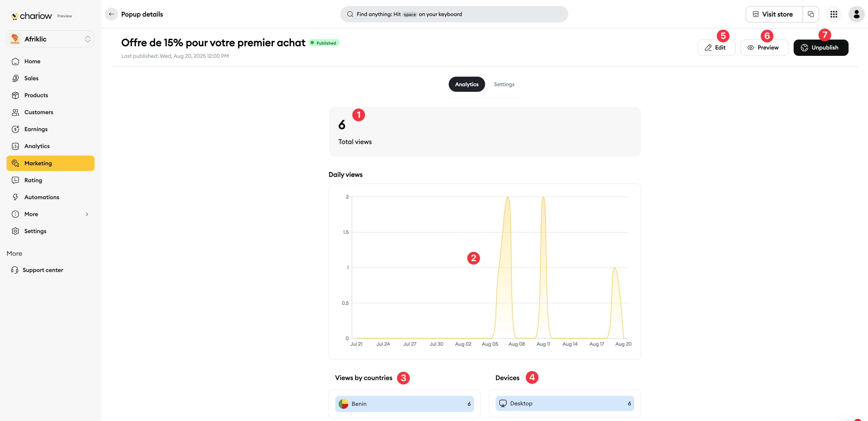Click the Last published date text
The height and width of the screenshot is (421, 868).
[x=175, y=56]
